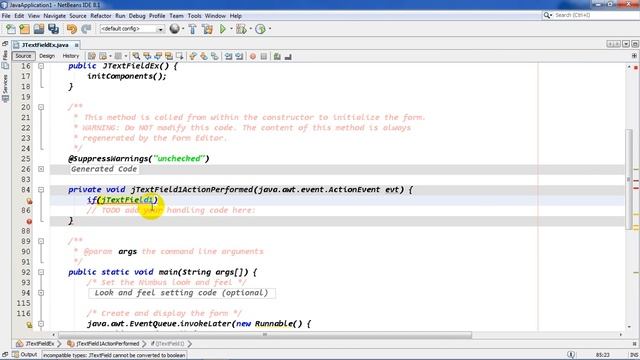Toggle Rectangular Selection editor icon
Screen dimensions: 640x360
[x=180, y=56]
